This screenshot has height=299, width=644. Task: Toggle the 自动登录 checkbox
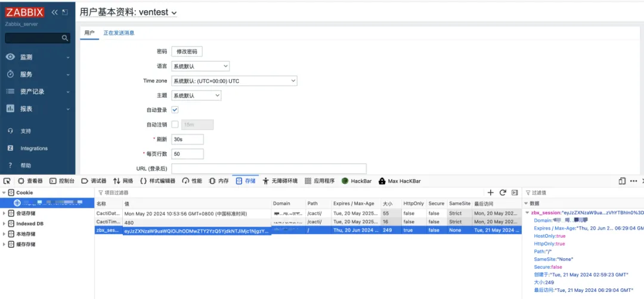point(175,110)
